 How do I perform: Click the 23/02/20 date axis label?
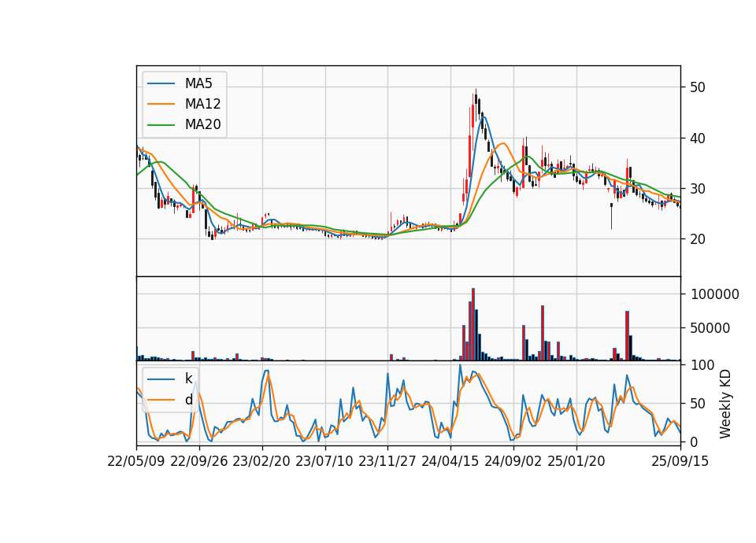point(261,461)
